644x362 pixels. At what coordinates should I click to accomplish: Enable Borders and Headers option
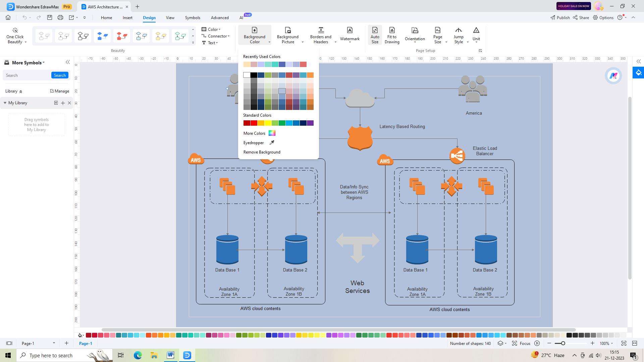pyautogui.click(x=320, y=35)
